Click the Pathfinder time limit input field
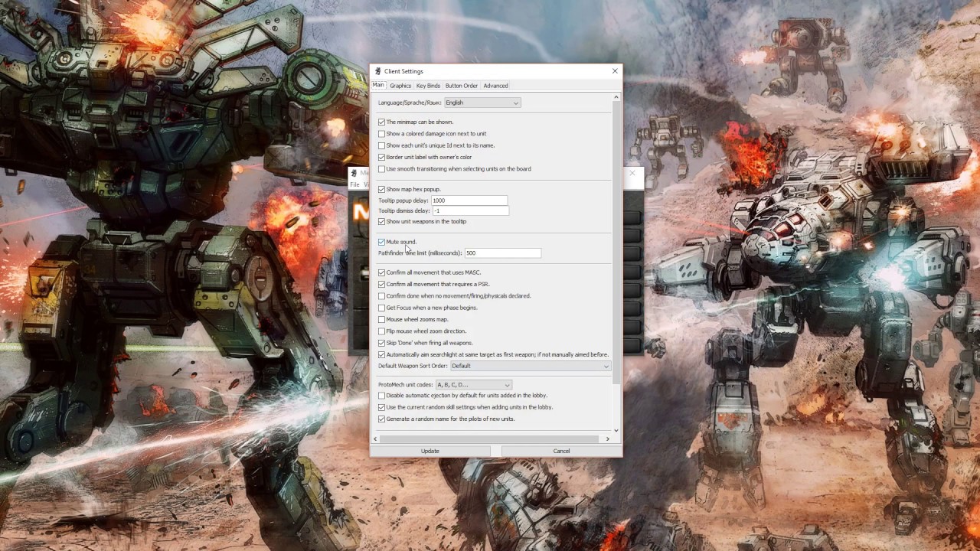 [x=503, y=253]
